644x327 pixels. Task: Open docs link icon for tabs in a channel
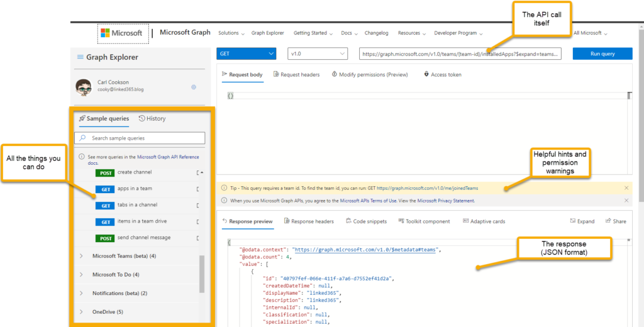[198, 206]
